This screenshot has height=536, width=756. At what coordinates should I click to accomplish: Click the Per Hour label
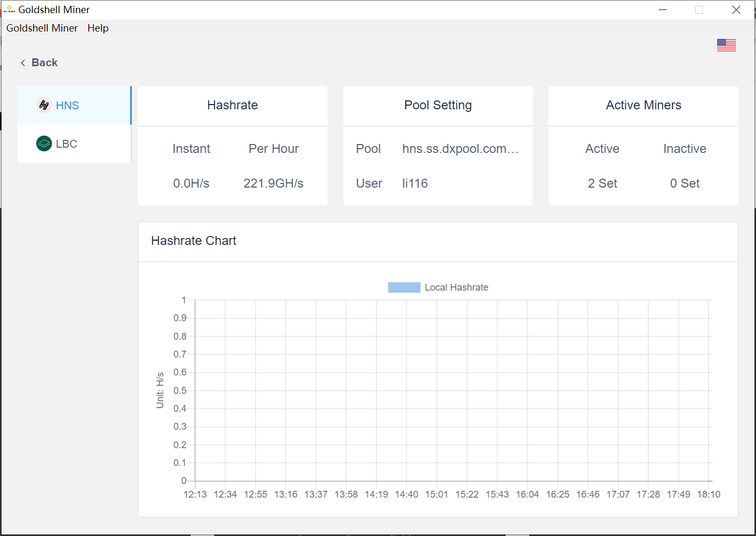coord(274,149)
